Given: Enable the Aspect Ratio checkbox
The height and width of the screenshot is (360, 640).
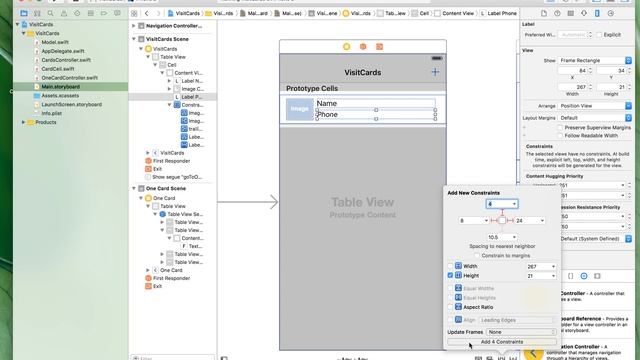Looking at the screenshot, I should pyautogui.click(x=450, y=307).
